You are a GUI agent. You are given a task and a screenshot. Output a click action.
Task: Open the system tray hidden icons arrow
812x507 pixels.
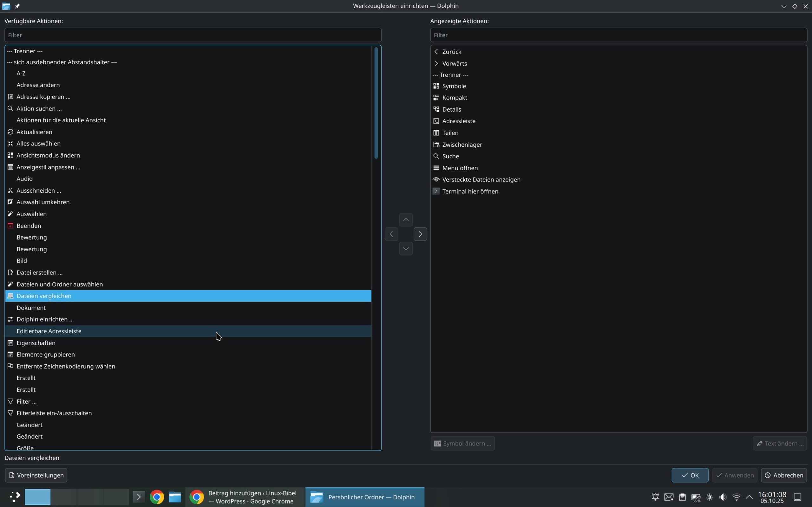[749, 497]
